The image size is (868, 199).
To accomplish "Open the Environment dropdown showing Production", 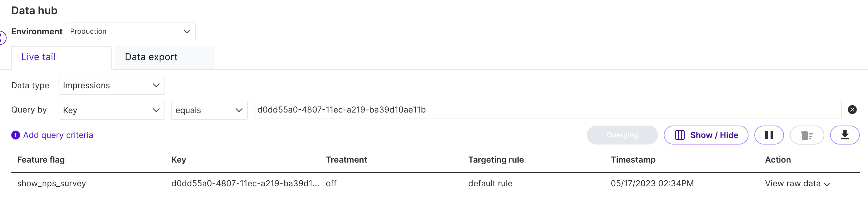I will (x=130, y=31).
